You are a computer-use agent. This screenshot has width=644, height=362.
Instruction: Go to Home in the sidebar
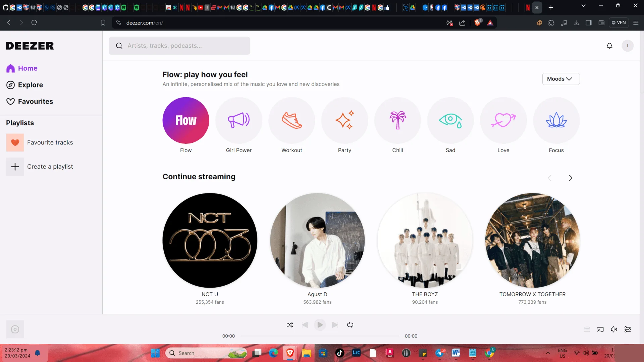[x=22, y=68]
